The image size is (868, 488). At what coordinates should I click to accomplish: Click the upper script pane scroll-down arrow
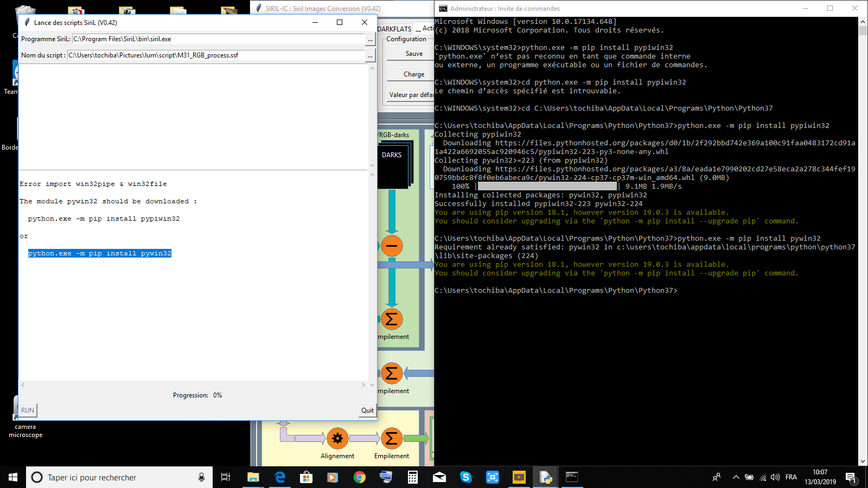(x=372, y=165)
